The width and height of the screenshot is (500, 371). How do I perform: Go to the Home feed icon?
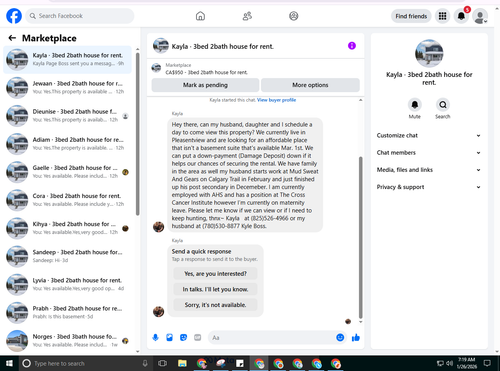pyautogui.click(x=200, y=16)
